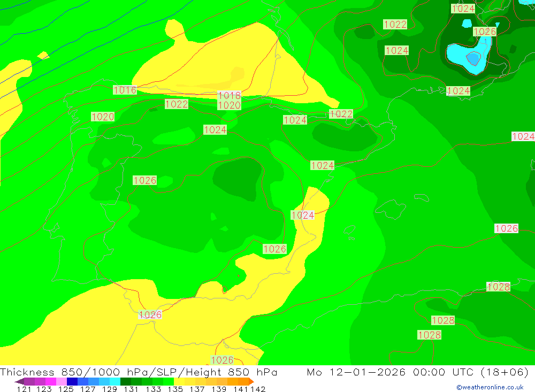Click the 1024 label at the right map edge
The width and height of the screenshot is (535, 392).
[x=523, y=136]
